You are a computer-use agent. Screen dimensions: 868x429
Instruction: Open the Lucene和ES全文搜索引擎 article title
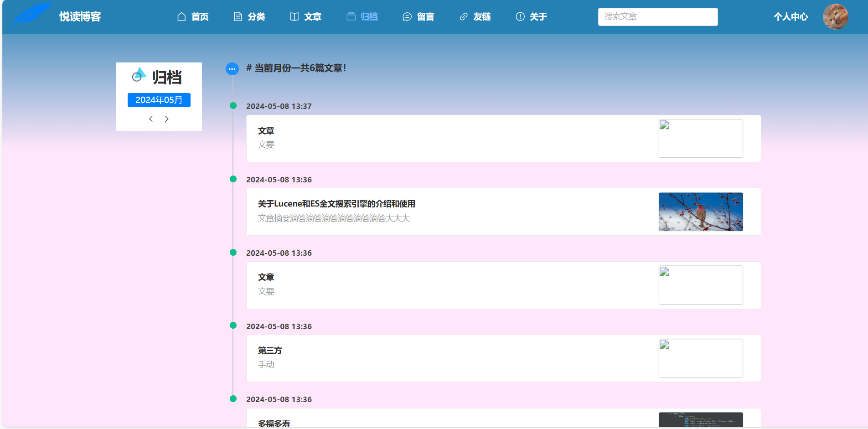[336, 204]
